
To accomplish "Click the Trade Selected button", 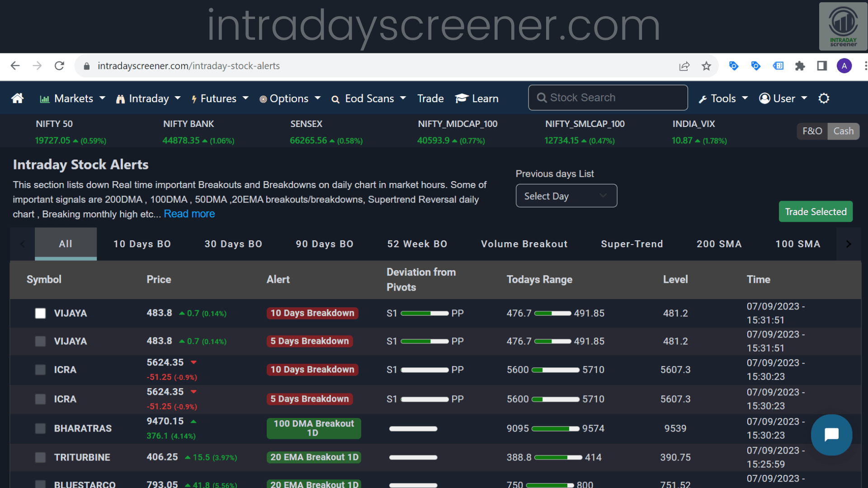I will point(816,211).
